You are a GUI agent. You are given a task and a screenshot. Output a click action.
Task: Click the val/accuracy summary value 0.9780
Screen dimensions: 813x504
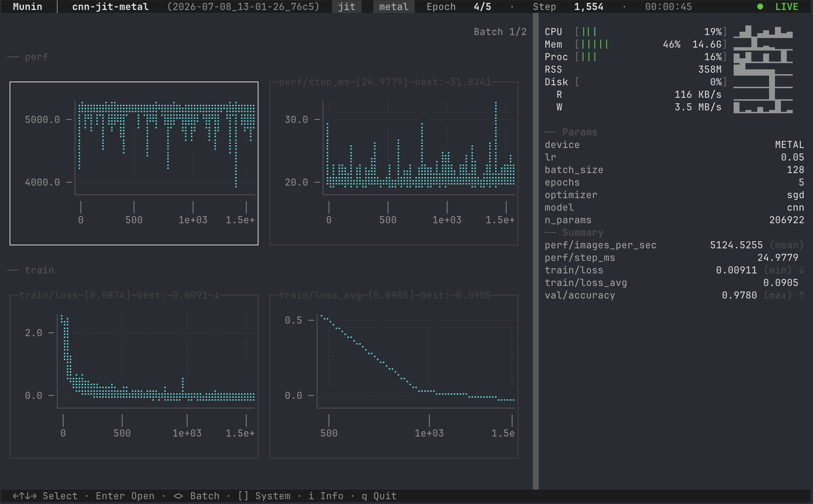point(740,295)
